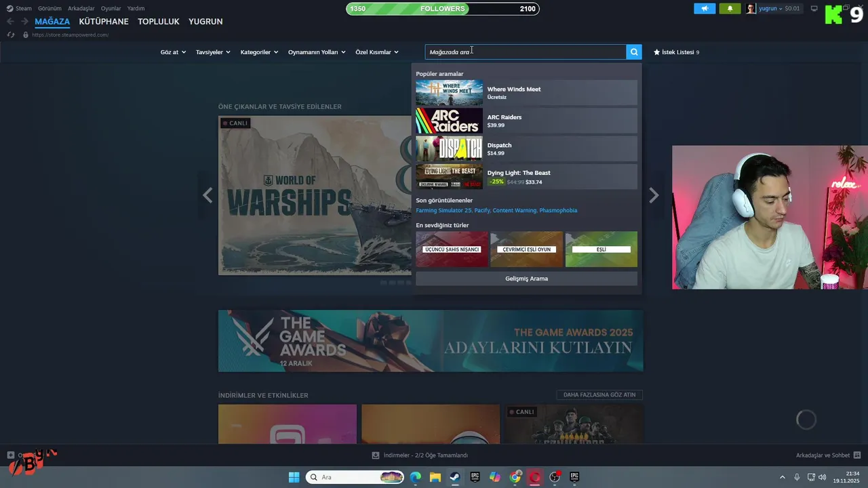Click the network tray icon

point(811,477)
